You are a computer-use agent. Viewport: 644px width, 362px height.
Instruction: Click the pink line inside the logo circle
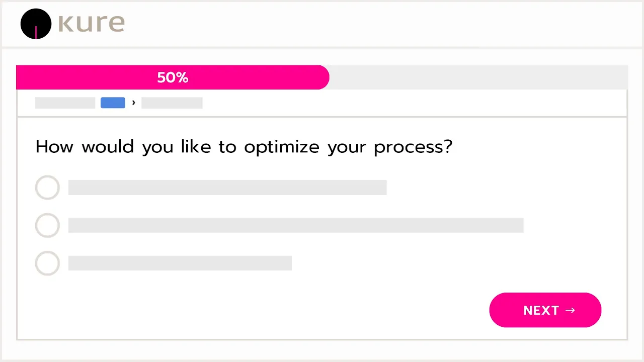click(36, 32)
